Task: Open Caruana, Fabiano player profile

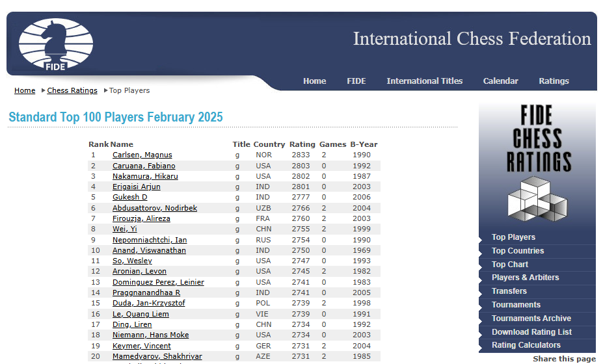Action: pyautogui.click(x=144, y=166)
